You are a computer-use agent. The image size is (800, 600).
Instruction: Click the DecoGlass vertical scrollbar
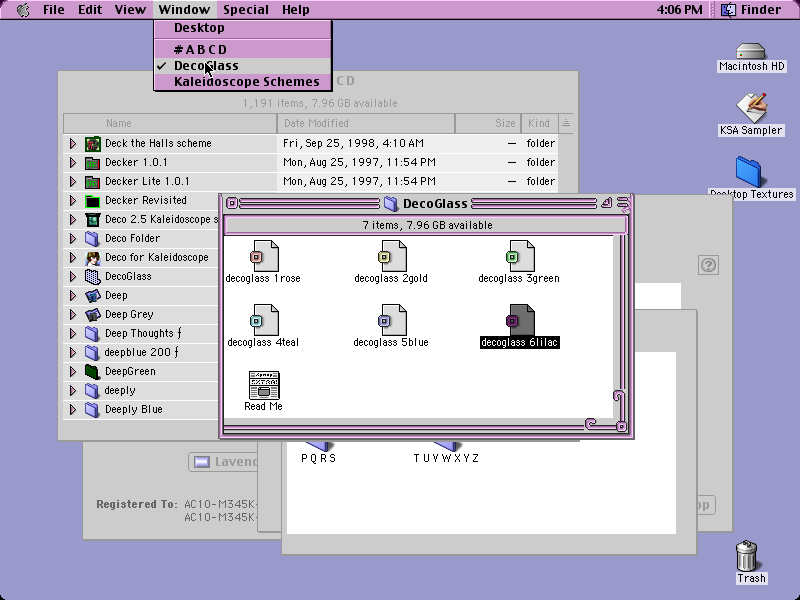point(621,319)
